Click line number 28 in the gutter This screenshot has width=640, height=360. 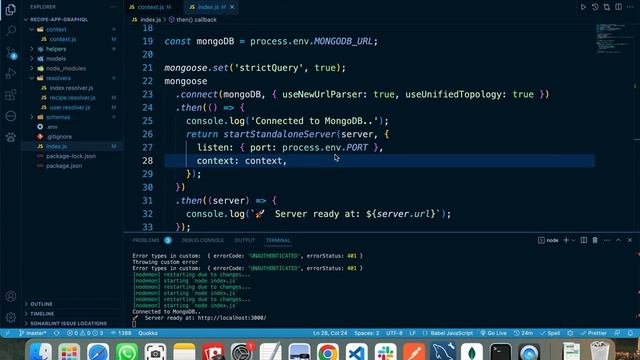pyautogui.click(x=147, y=161)
